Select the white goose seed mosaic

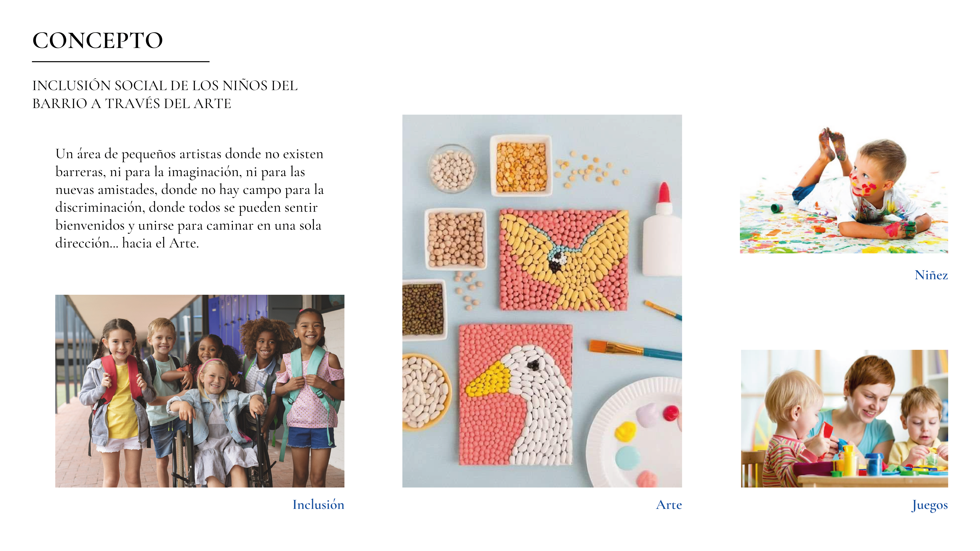[516, 395]
